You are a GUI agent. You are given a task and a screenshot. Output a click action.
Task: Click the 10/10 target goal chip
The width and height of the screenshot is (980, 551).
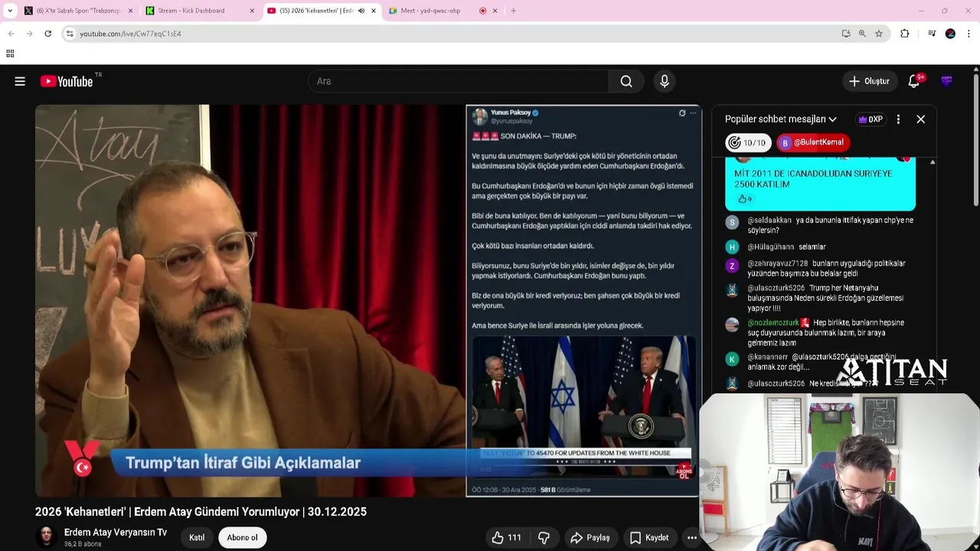tap(748, 142)
